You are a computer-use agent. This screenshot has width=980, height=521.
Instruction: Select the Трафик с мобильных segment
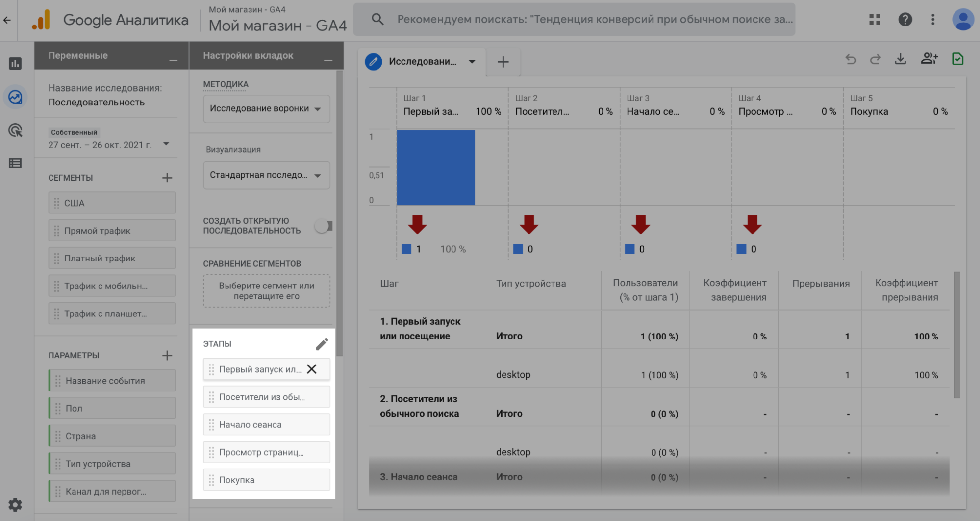pos(112,286)
